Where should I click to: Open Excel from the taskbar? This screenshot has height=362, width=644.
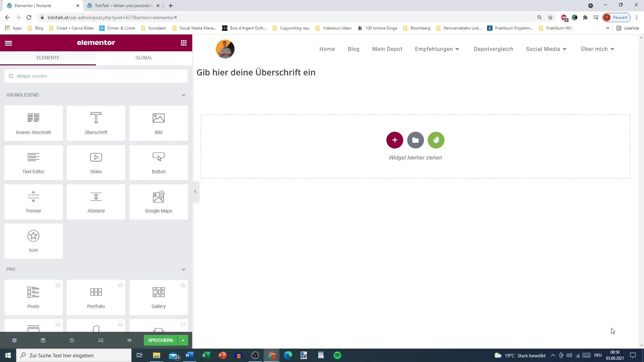click(x=206, y=355)
